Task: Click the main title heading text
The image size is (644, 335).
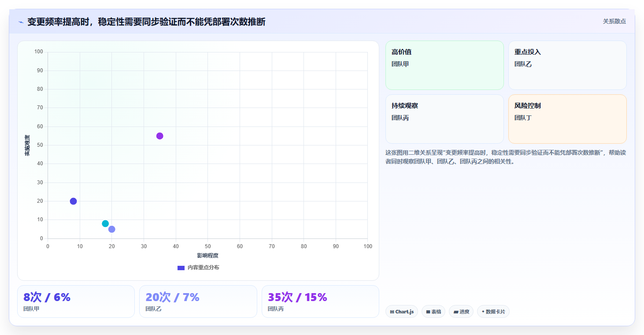Action: pos(146,22)
